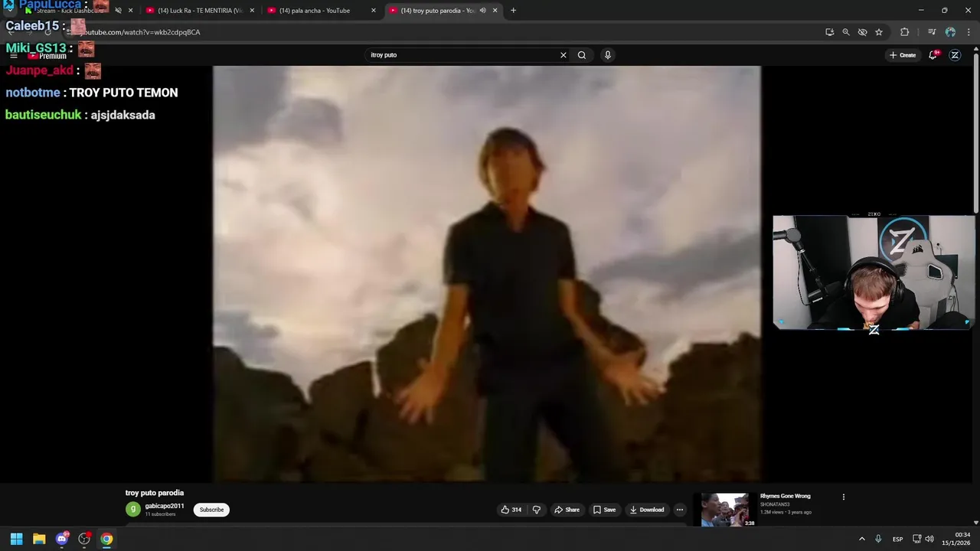Close the Luck Ra tab

point(252,11)
